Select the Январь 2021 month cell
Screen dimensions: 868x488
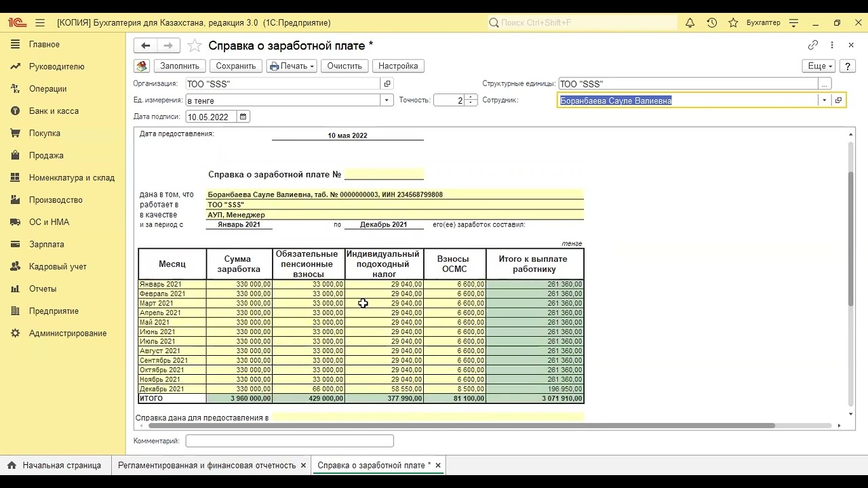point(172,284)
